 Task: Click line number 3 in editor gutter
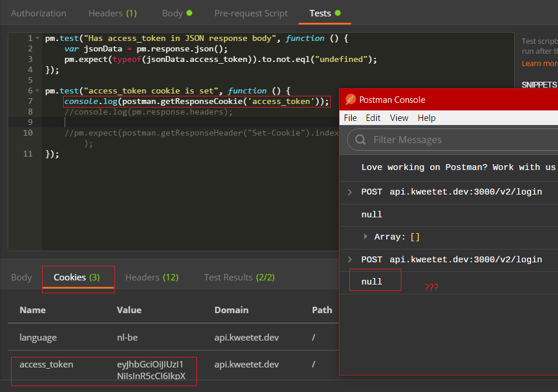[x=30, y=59]
